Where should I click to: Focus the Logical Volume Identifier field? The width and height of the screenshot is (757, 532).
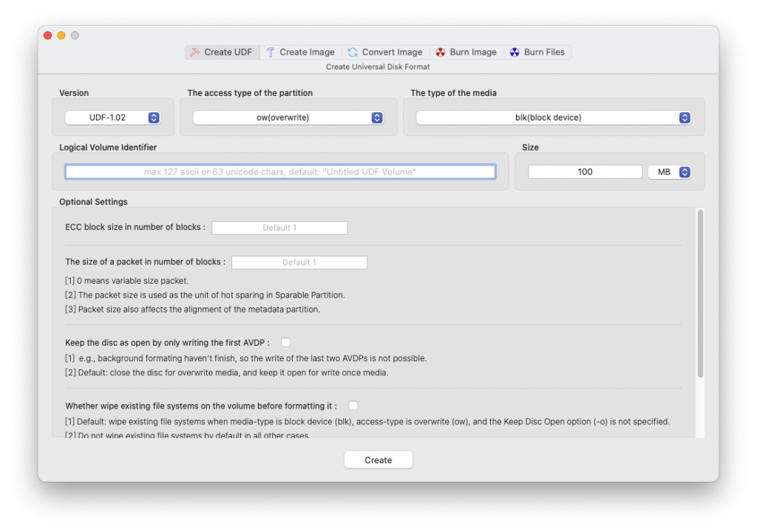280,172
